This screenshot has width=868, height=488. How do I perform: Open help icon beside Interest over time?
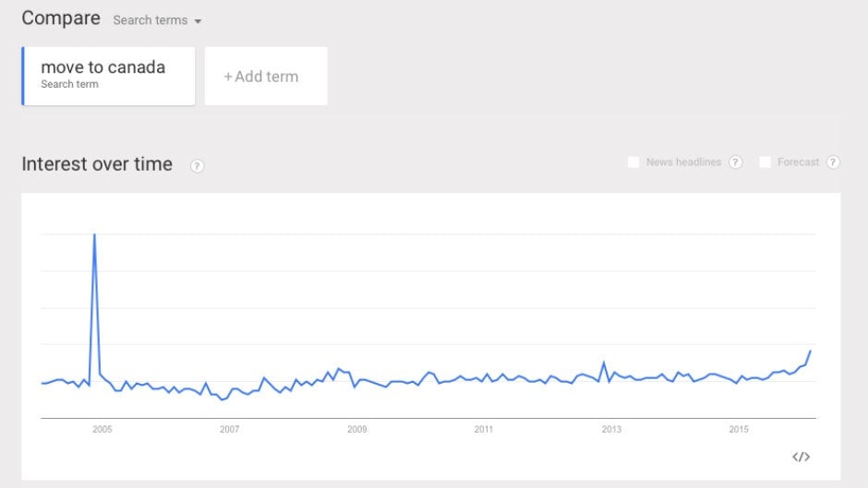coord(197,166)
